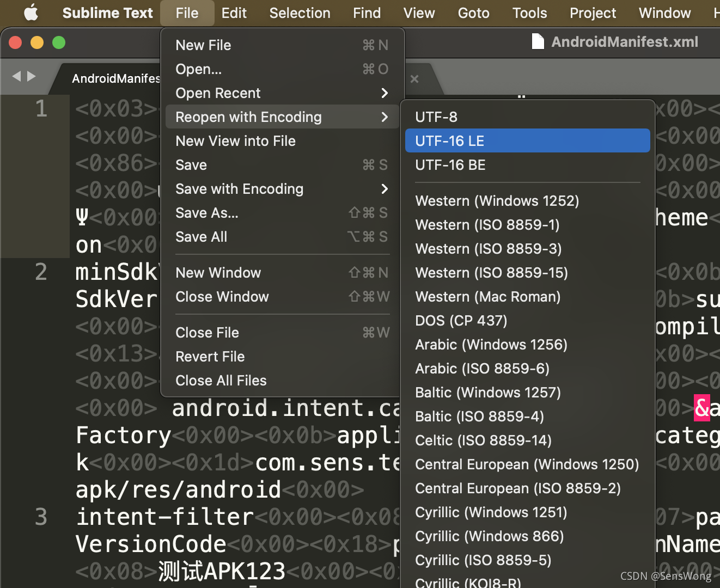Select Cyrillic (Windows 1251) encoding
This screenshot has width=720, height=588.
pos(528,512)
